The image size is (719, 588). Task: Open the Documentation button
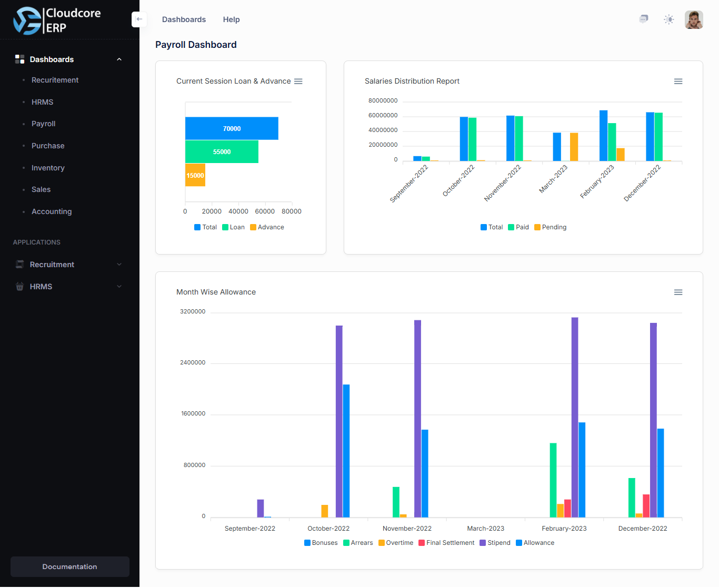(x=70, y=566)
